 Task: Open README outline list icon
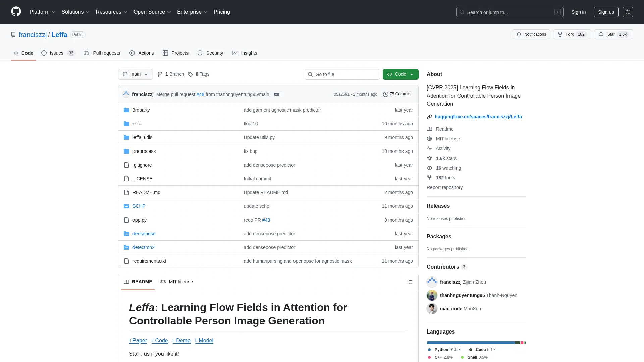(410, 282)
